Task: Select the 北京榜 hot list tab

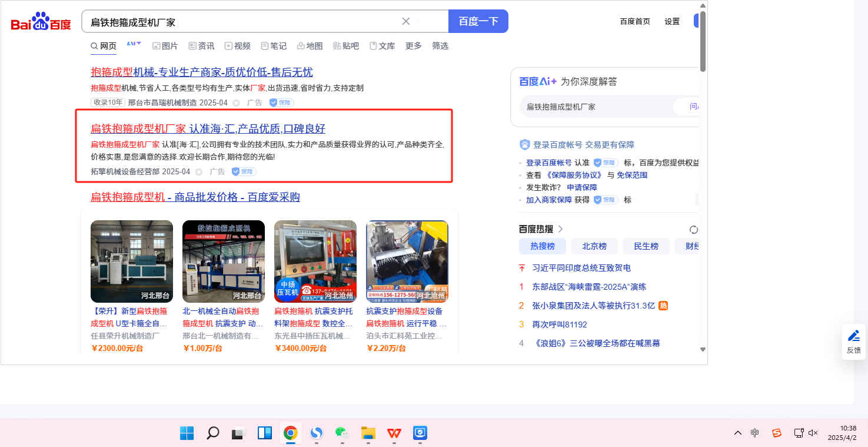Action: point(594,246)
